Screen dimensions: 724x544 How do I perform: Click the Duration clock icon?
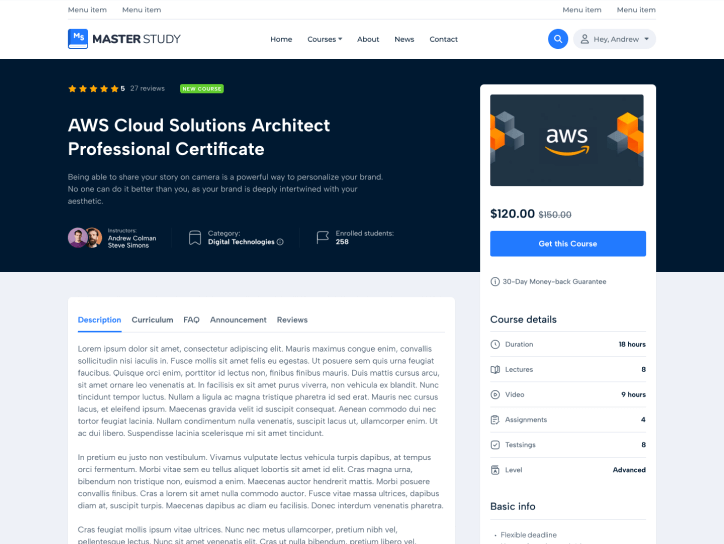point(495,344)
